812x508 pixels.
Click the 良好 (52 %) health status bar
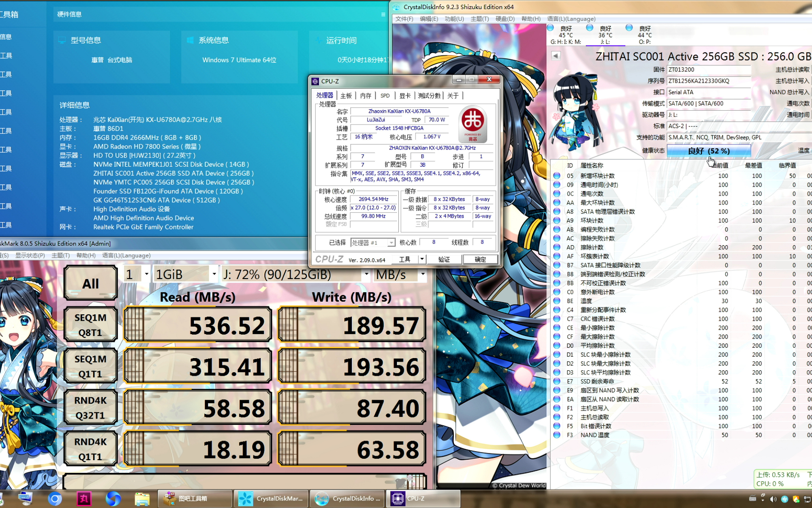[708, 151]
